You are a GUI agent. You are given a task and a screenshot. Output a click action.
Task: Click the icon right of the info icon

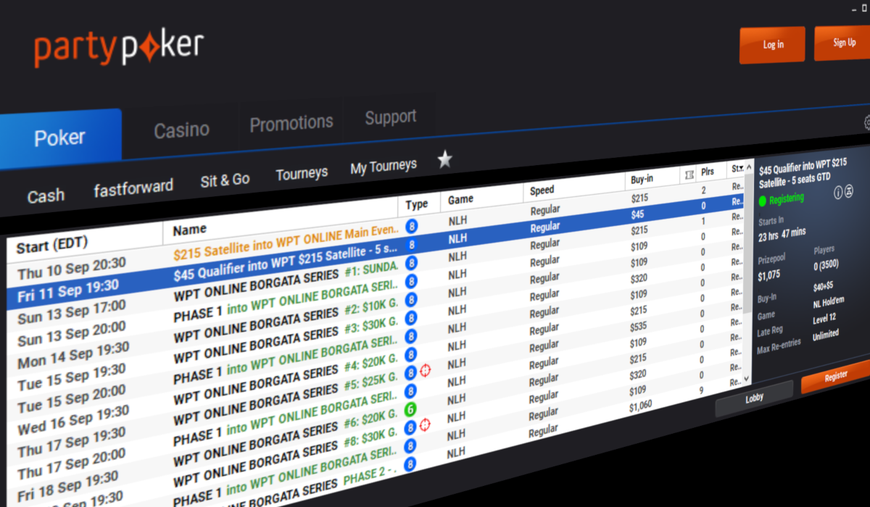click(849, 191)
